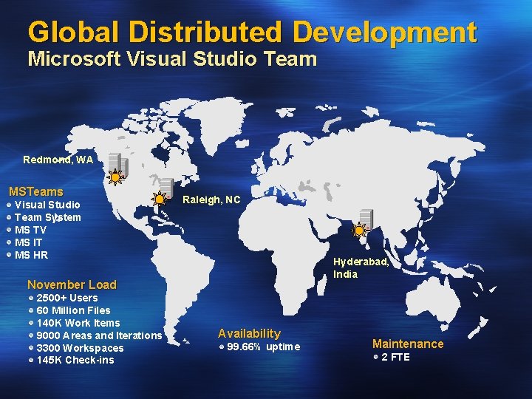Click the sun marker at Hyderabad

(358, 231)
